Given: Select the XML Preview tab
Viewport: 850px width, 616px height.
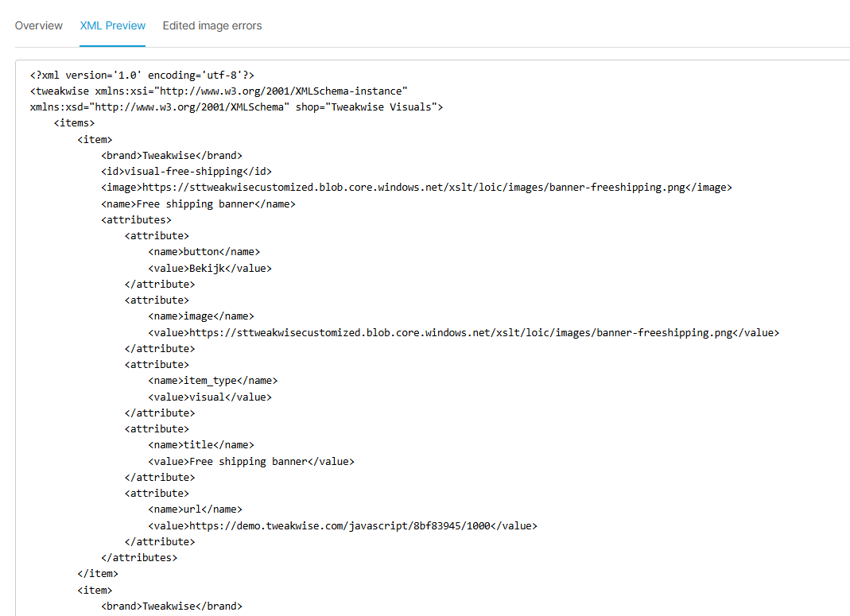Looking at the screenshot, I should [x=113, y=25].
